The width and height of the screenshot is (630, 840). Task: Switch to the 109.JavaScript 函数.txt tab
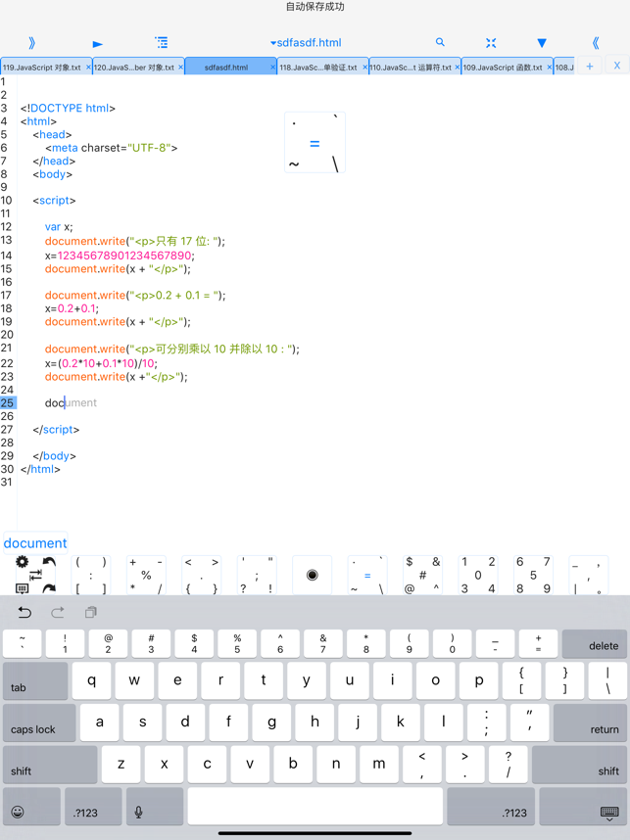click(503, 68)
